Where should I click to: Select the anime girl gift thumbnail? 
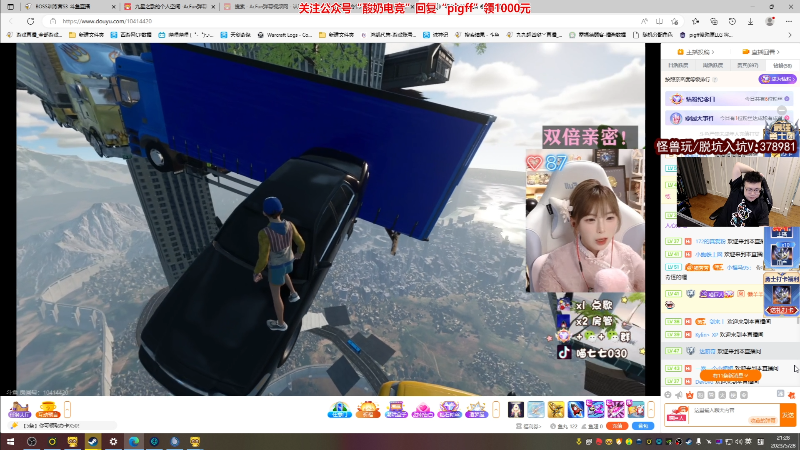tap(516, 410)
